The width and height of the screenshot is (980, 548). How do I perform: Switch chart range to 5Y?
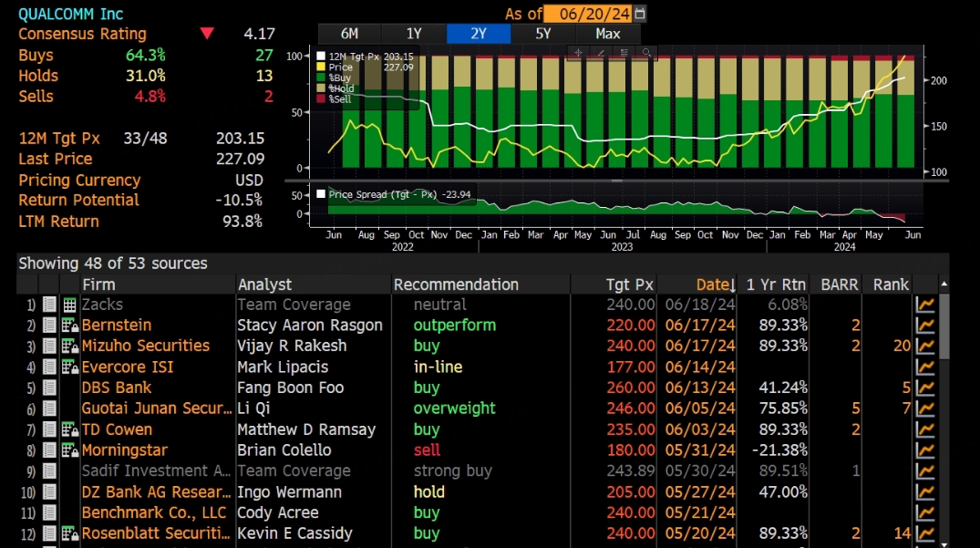click(542, 34)
